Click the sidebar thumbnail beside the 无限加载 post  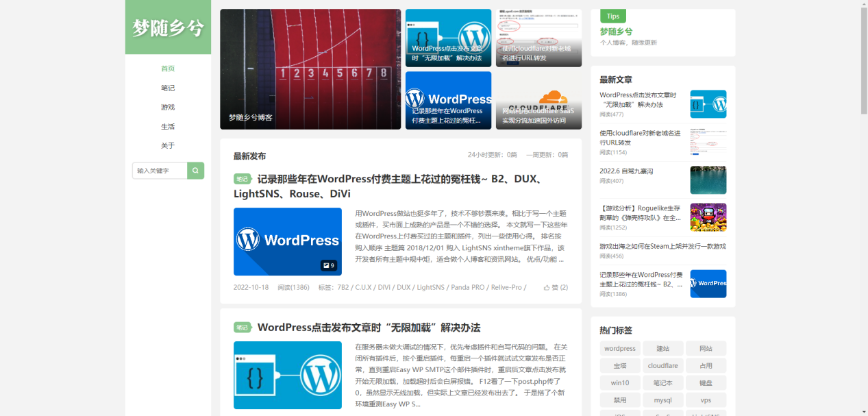click(708, 104)
